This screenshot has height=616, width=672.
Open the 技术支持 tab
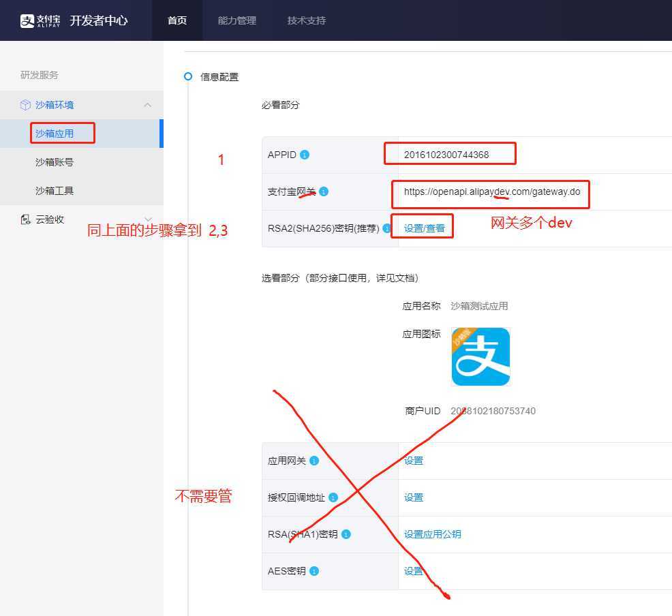307,20
